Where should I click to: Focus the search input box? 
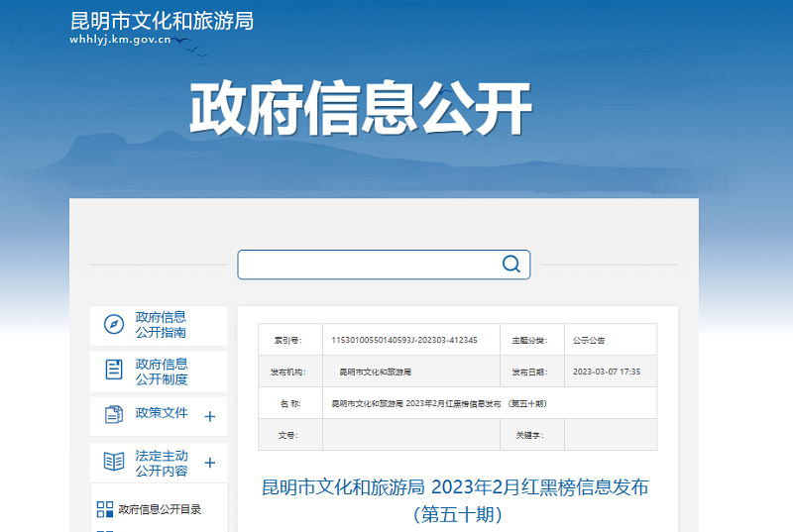367,265
